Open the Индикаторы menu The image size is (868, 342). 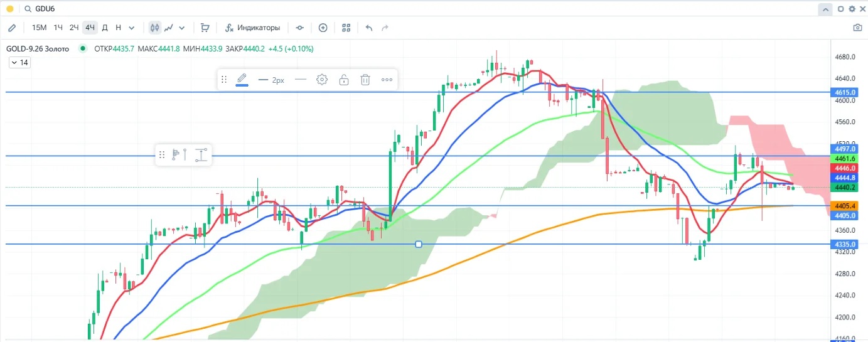coord(252,28)
